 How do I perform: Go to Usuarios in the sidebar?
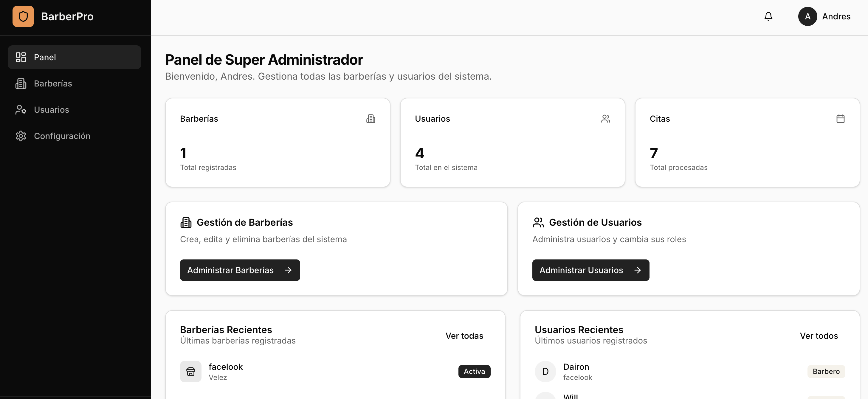(x=51, y=110)
